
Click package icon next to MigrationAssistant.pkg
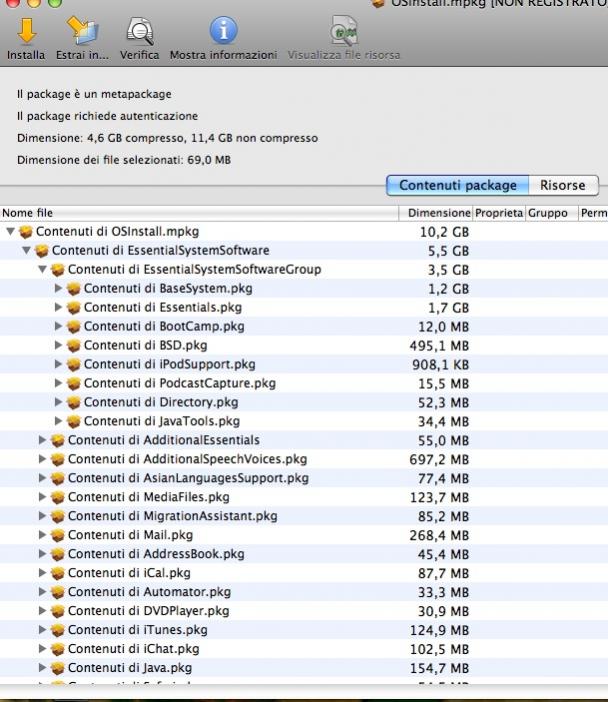tap(58, 516)
